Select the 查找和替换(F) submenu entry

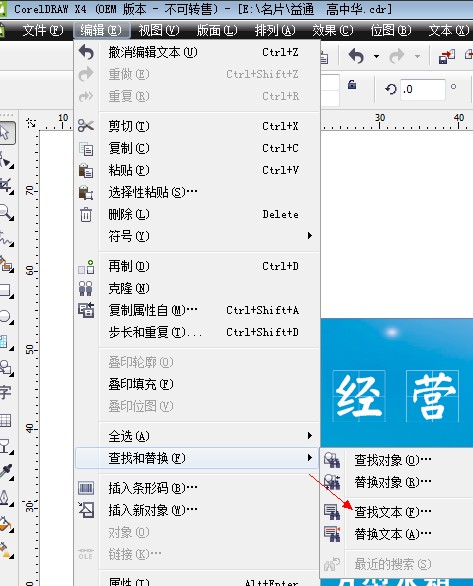[x=197, y=458]
